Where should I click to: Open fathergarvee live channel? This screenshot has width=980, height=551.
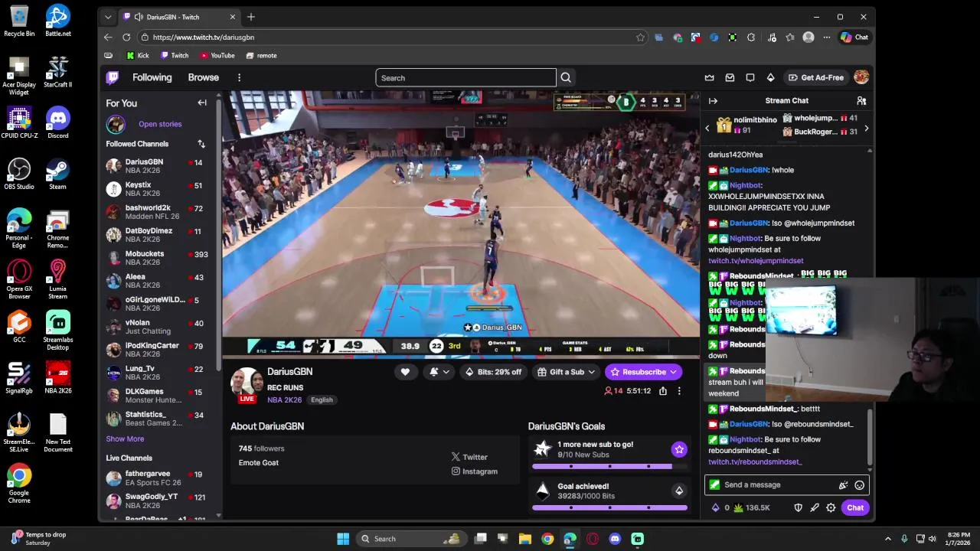pyautogui.click(x=161, y=478)
